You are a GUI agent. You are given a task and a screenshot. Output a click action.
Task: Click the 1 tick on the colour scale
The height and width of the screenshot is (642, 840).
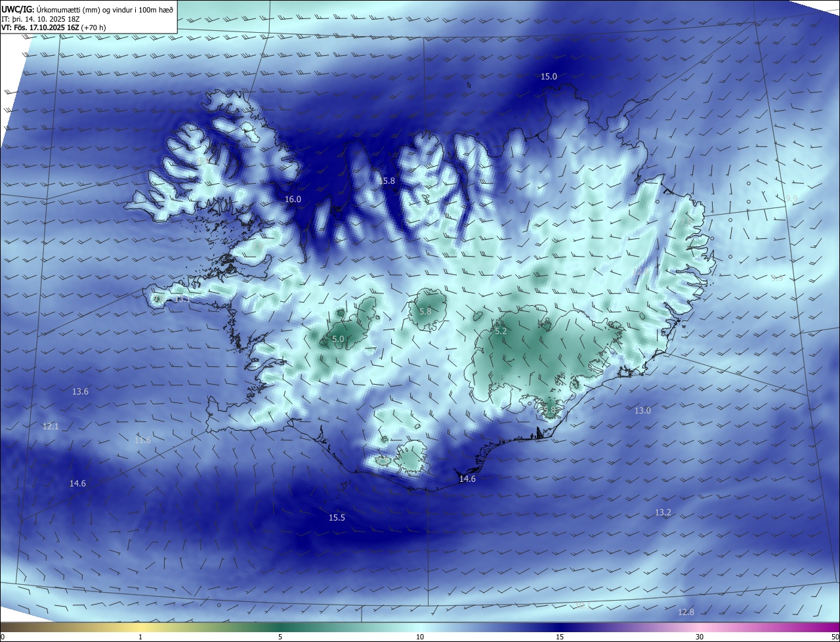pyautogui.click(x=140, y=637)
